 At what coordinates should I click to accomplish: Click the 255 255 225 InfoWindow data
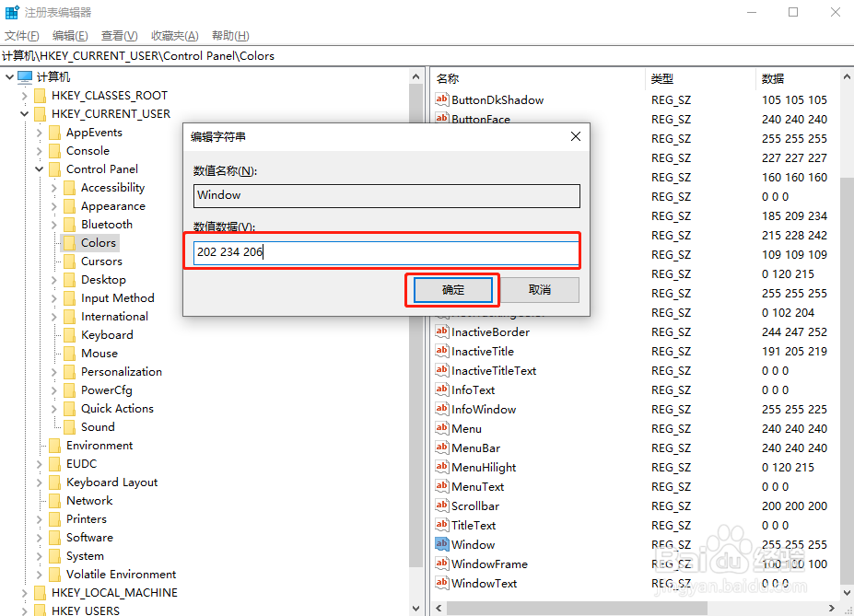pos(794,409)
